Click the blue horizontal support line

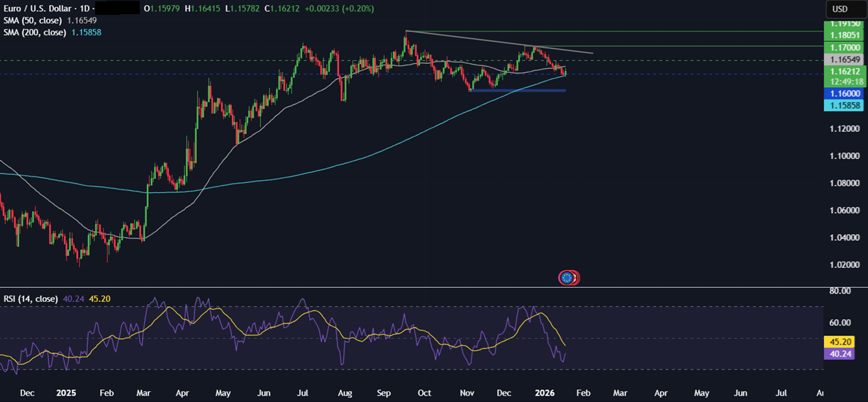click(518, 90)
